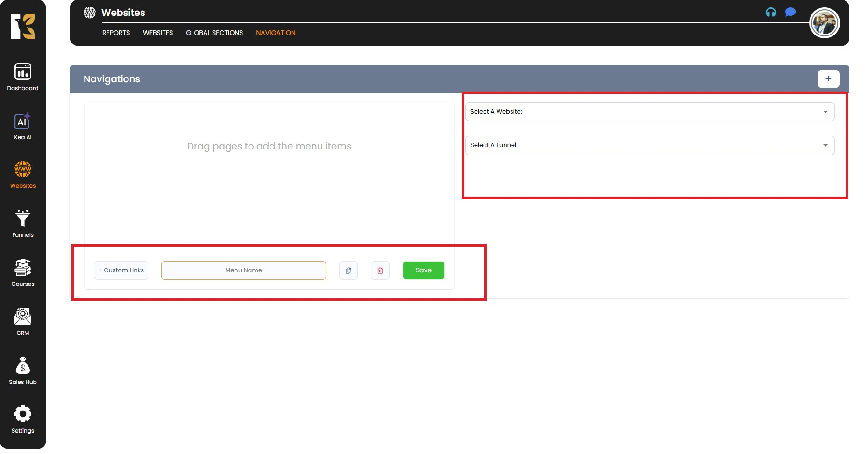The width and height of the screenshot is (868, 454).
Task: Open the Courses section
Action: (x=23, y=272)
